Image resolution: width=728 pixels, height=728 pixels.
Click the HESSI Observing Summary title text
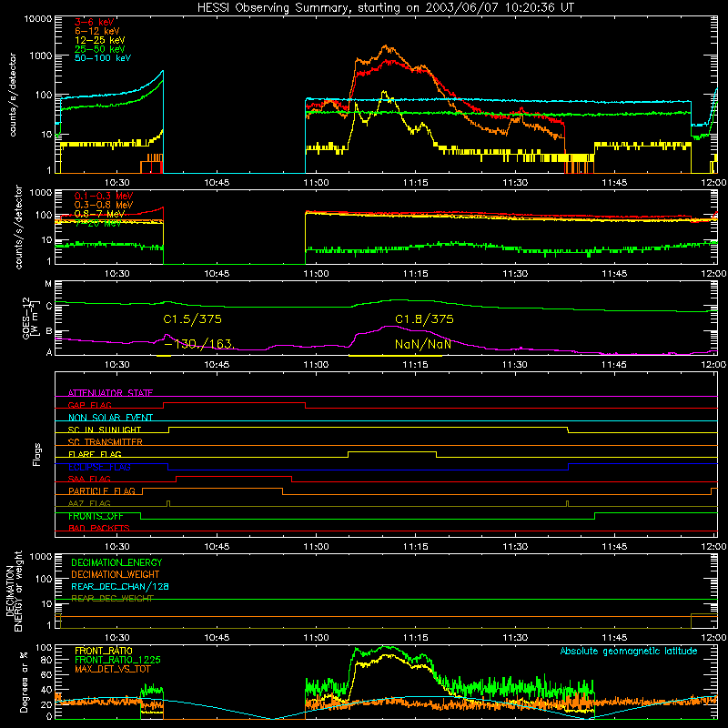(386, 7)
